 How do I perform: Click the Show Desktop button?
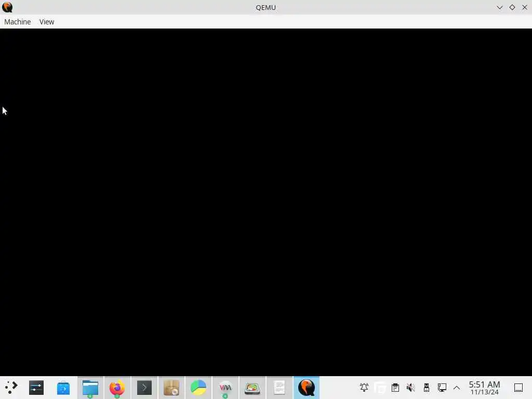click(518, 388)
